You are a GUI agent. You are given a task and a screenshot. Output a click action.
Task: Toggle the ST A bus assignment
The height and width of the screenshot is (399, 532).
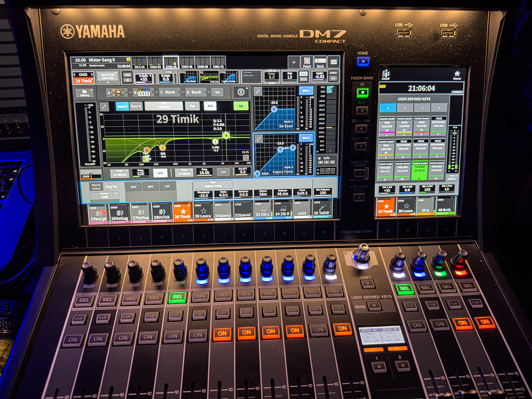[x=303, y=73]
